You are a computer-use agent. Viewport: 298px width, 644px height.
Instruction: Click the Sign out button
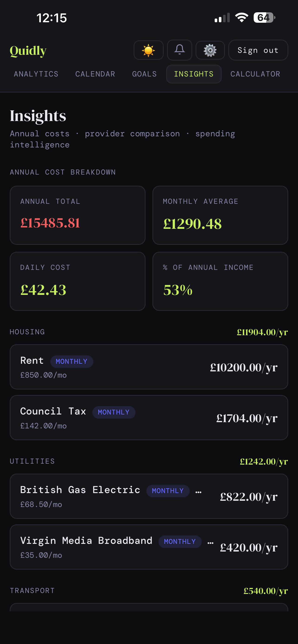258,50
